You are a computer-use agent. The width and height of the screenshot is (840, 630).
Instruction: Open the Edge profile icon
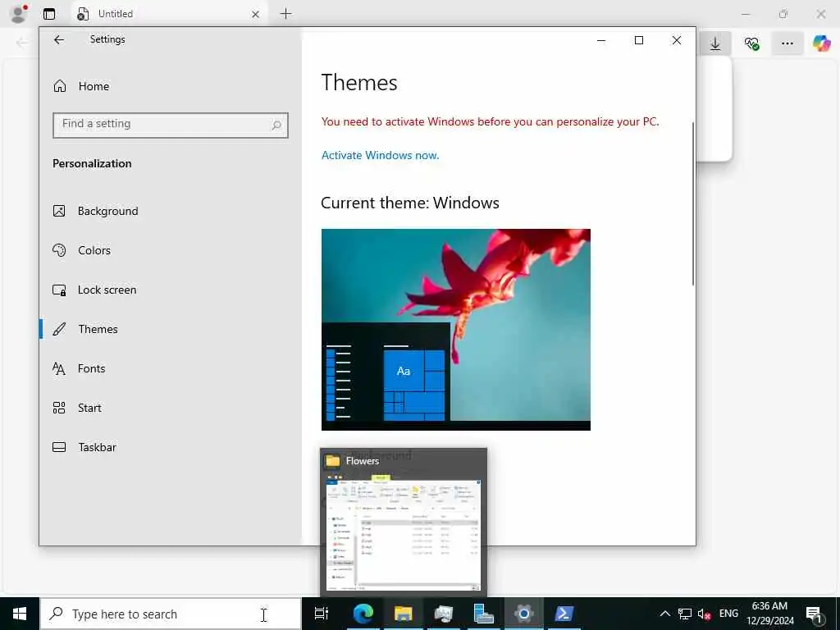tap(19, 14)
